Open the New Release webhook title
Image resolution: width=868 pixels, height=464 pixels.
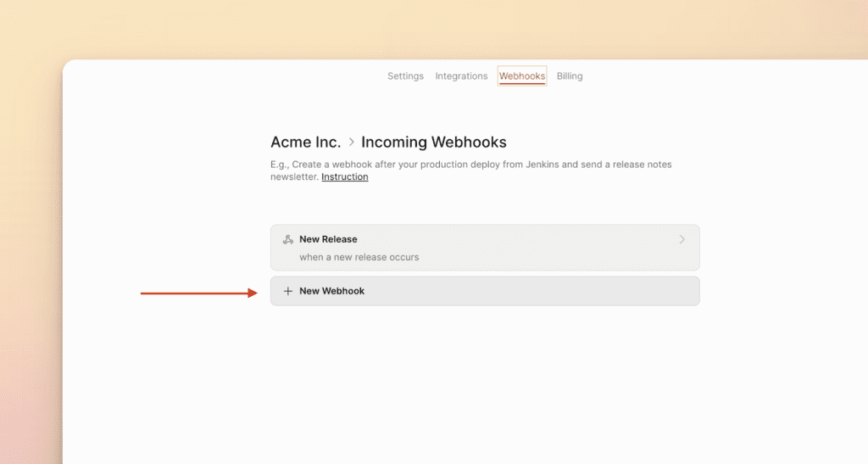coord(328,240)
